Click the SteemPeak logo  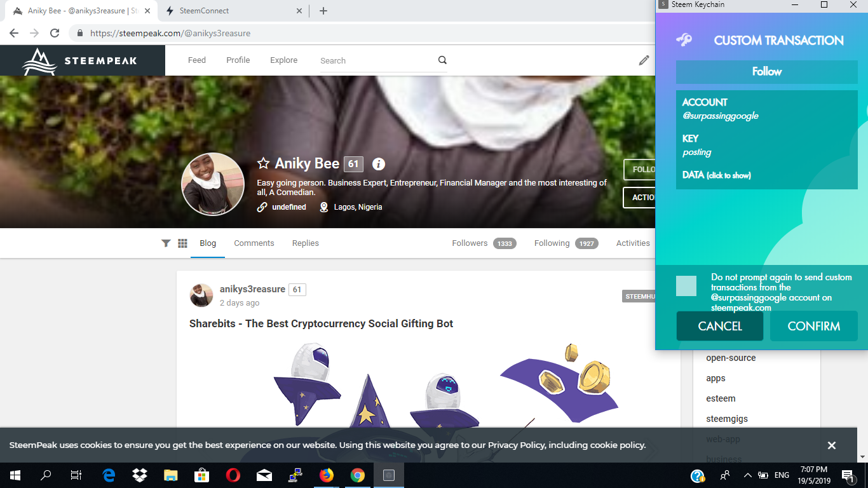pos(79,62)
